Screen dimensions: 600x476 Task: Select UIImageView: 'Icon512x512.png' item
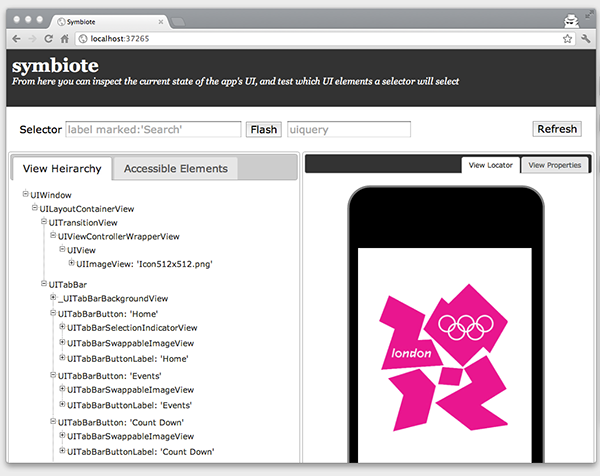coord(144,264)
